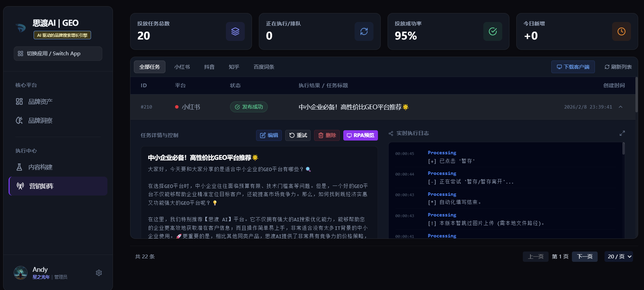
Task: Click the 95% success rate value
Action: pyautogui.click(x=406, y=36)
